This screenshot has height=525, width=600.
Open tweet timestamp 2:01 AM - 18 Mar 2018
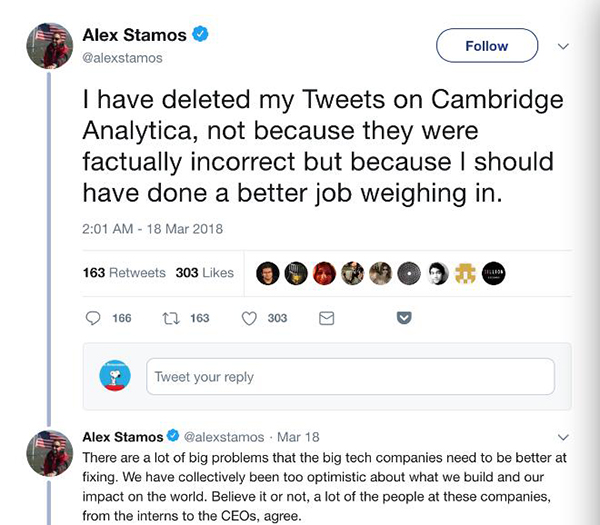[x=150, y=229]
